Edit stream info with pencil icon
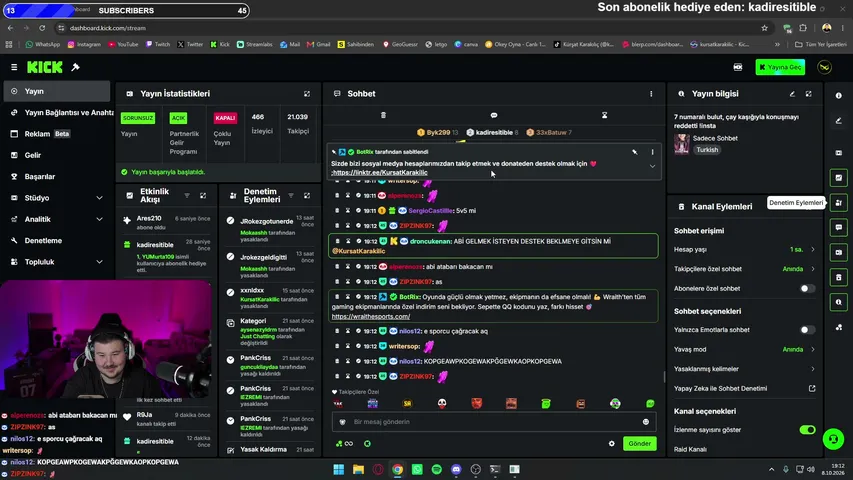This screenshot has height=480, width=853. tap(792, 94)
